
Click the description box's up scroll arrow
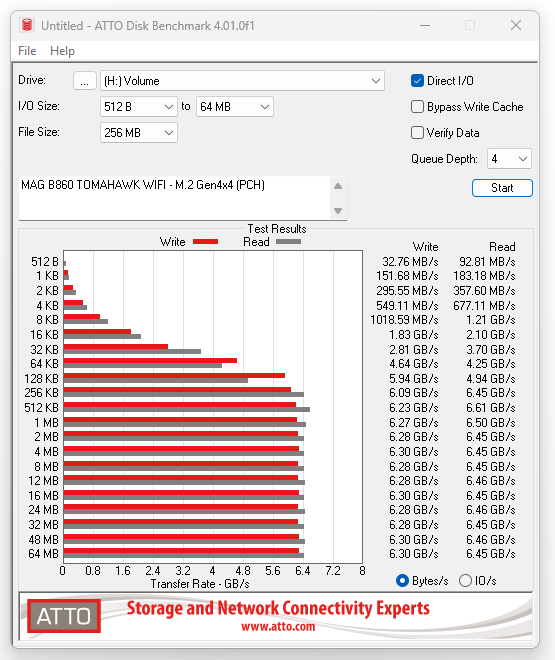pyautogui.click(x=338, y=186)
